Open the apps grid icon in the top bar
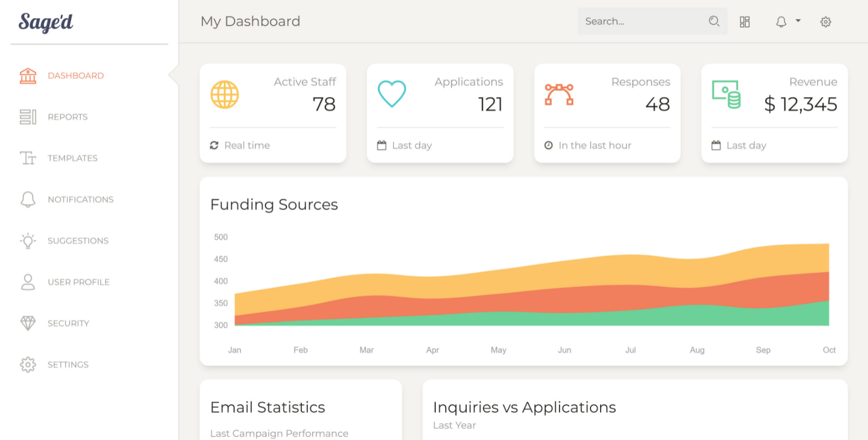 (x=745, y=21)
